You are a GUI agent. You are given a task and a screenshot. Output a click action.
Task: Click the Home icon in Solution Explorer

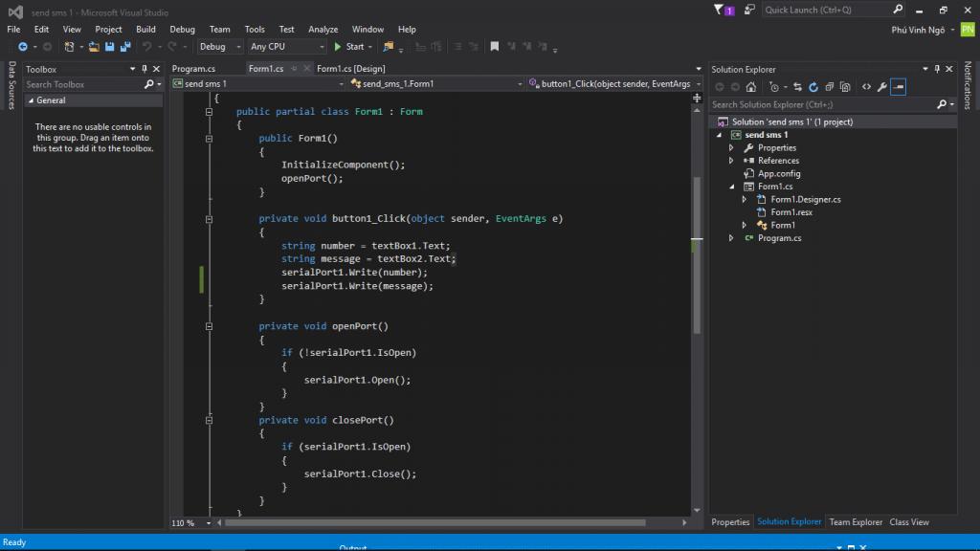pyautogui.click(x=753, y=86)
